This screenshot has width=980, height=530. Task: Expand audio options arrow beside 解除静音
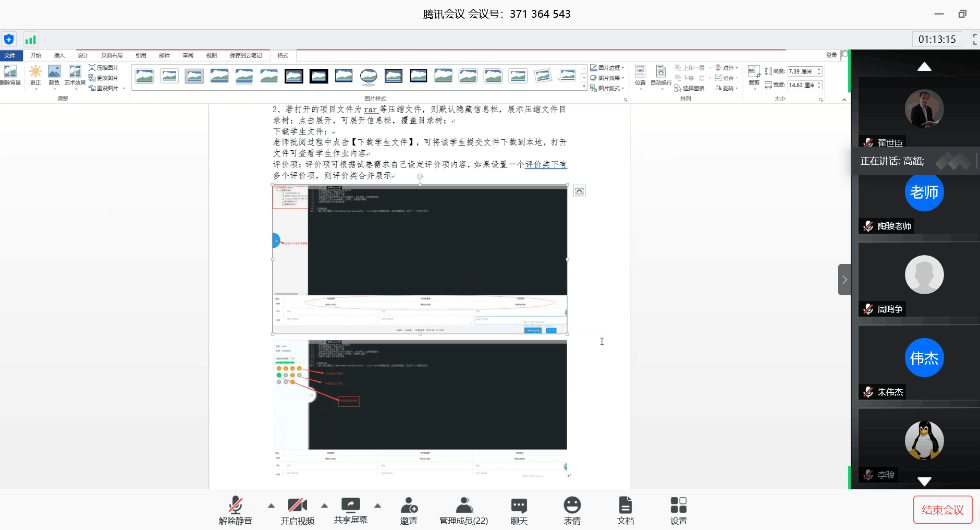271,505
